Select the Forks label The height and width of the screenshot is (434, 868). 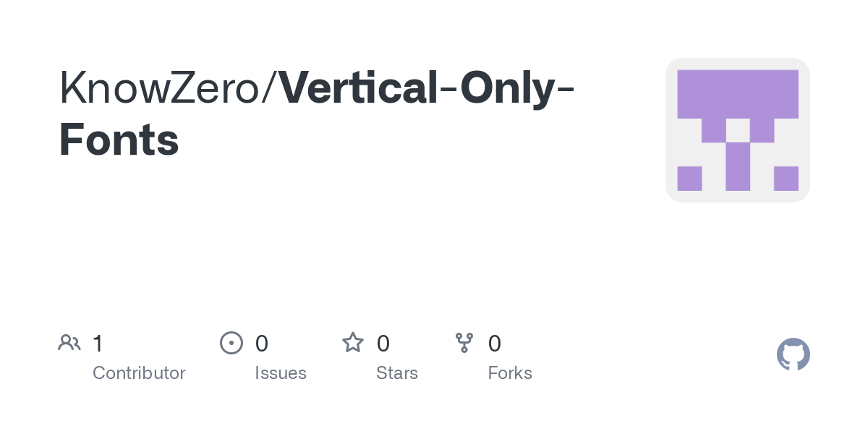click(x=510, y=373)
